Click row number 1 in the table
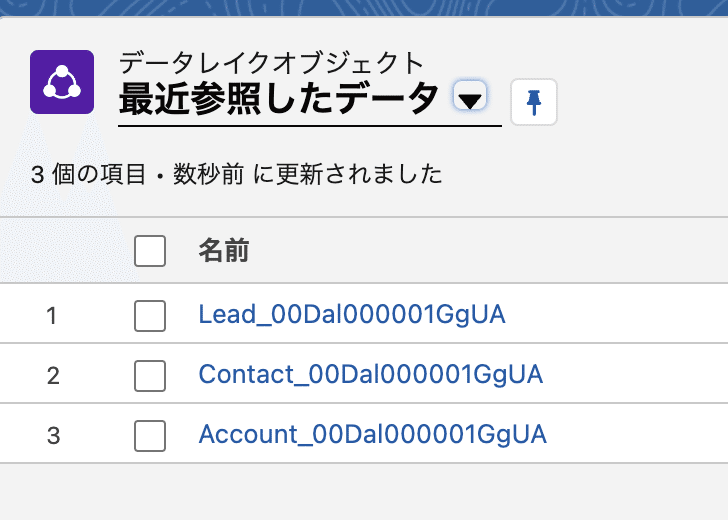This screenshot has width=728, height=520. coord(52,316)
